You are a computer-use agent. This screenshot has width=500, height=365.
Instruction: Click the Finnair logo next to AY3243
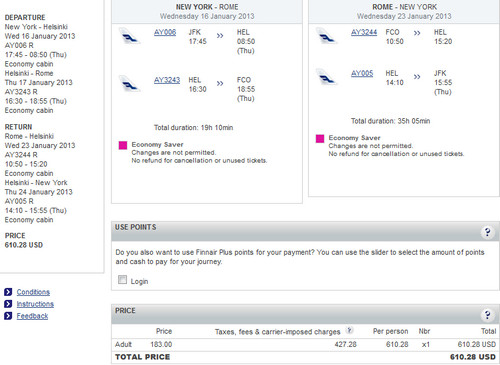click(x=130, y=83)
